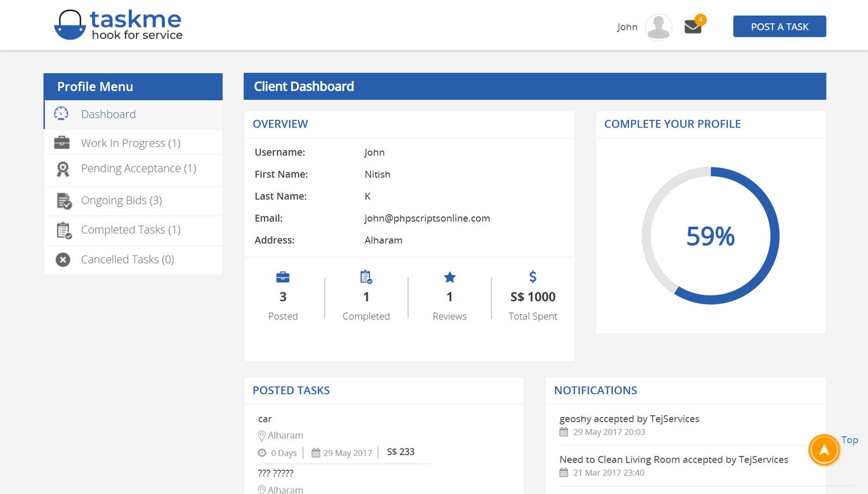The height and width of the screenshot is (494, 868).
Task: Open Dashboard in the Profile Menu
Action: 133,114
